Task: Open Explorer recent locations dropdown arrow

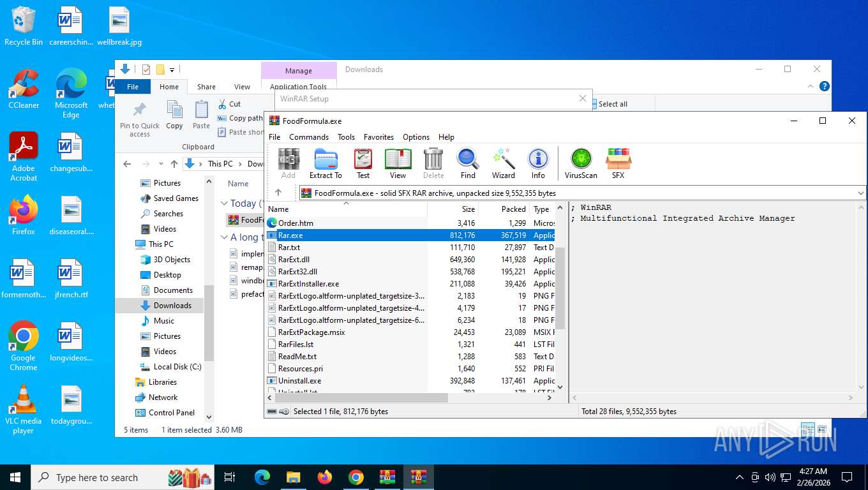Action: click(x=160, y=164)
